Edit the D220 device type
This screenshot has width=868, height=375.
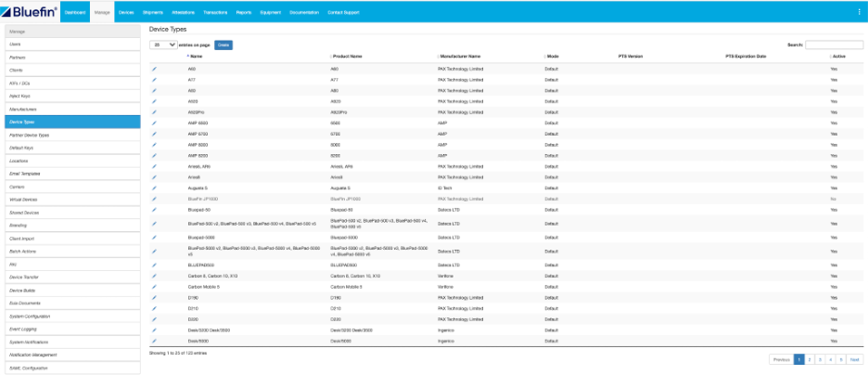(x=155, y=319)
